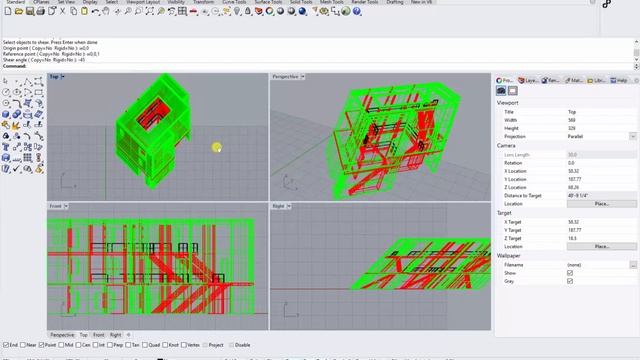
Task: Click the Camera Location Place button
Action: (x=602, y=204)
